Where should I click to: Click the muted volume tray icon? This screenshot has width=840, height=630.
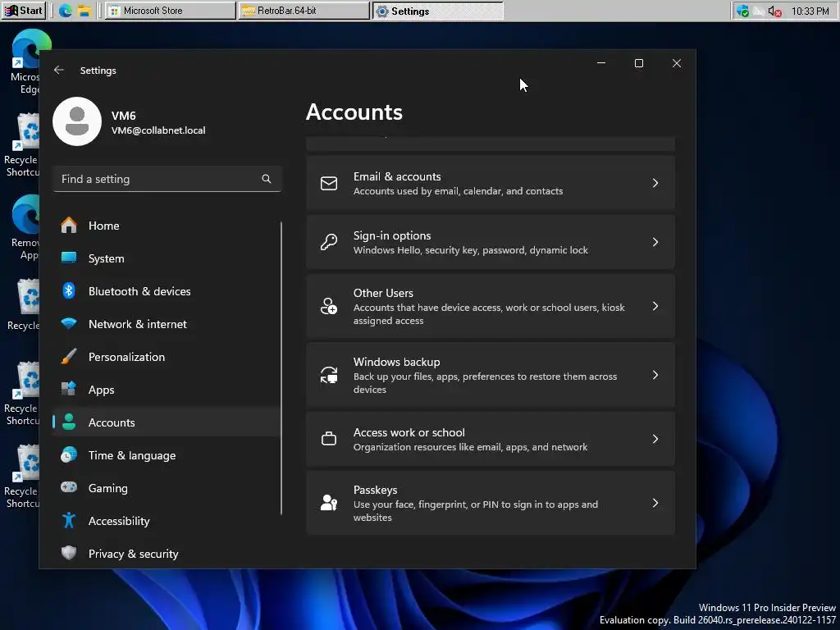point(774,11)
